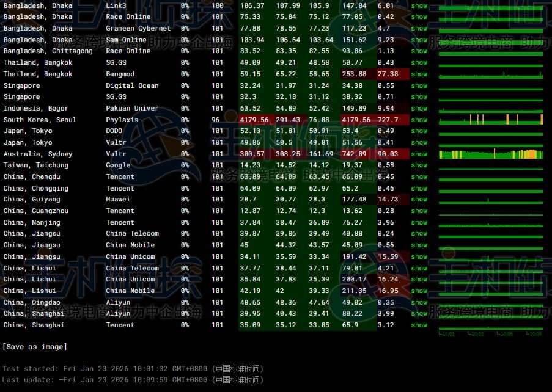The width and height of the screenshot is (552, 392).
Task: Click the Bangkok Bangmod latency graph
Action: pyautogui.click(x=490, y=74)
